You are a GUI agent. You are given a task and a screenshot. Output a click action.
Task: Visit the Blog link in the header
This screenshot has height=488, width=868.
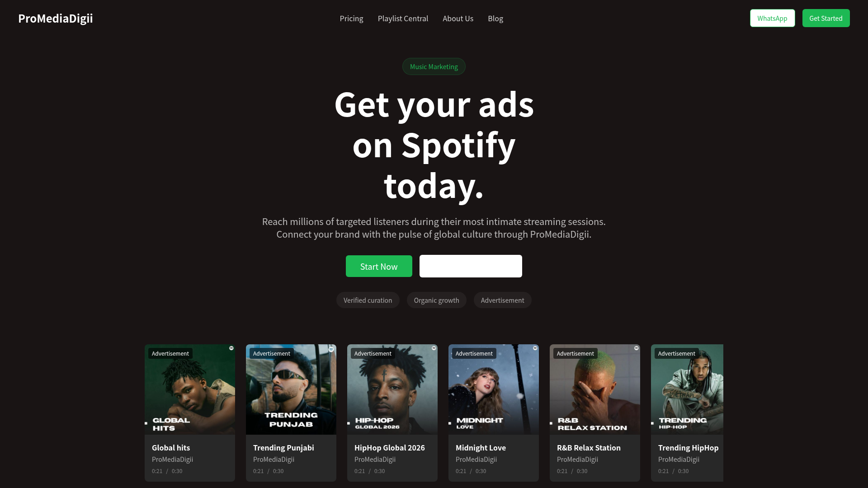click(x=495, y=19)
